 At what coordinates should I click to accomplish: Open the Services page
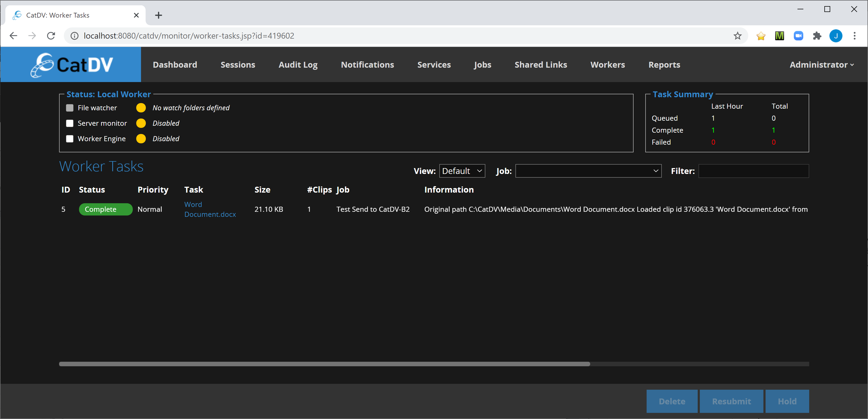(x=434, y=65)
